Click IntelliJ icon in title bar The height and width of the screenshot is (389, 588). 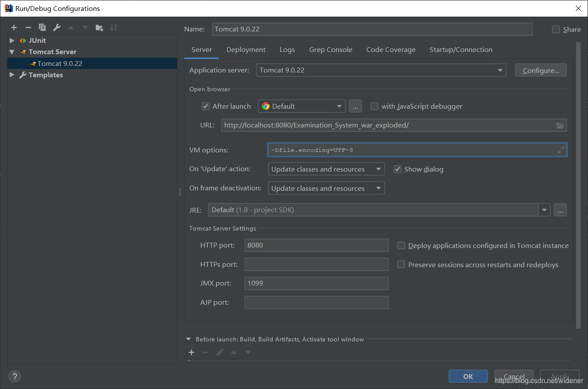point(9,8)
